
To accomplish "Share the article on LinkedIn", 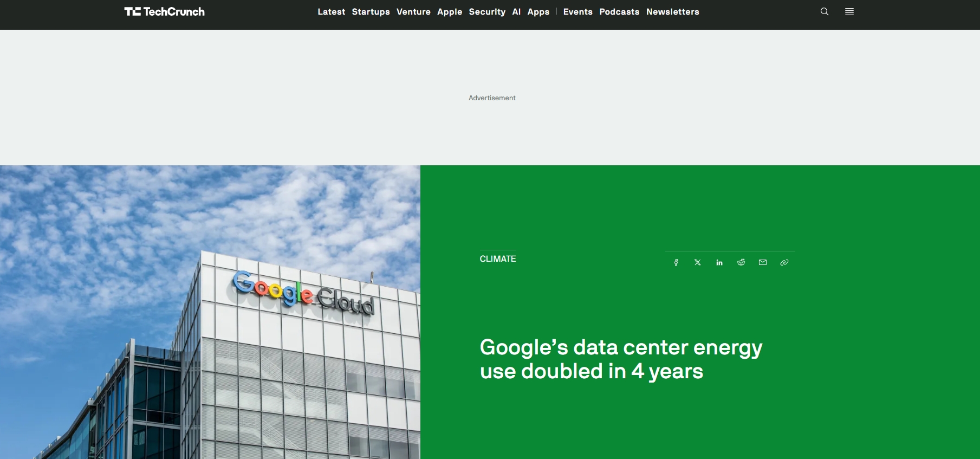I will click(x=719, y=262).
